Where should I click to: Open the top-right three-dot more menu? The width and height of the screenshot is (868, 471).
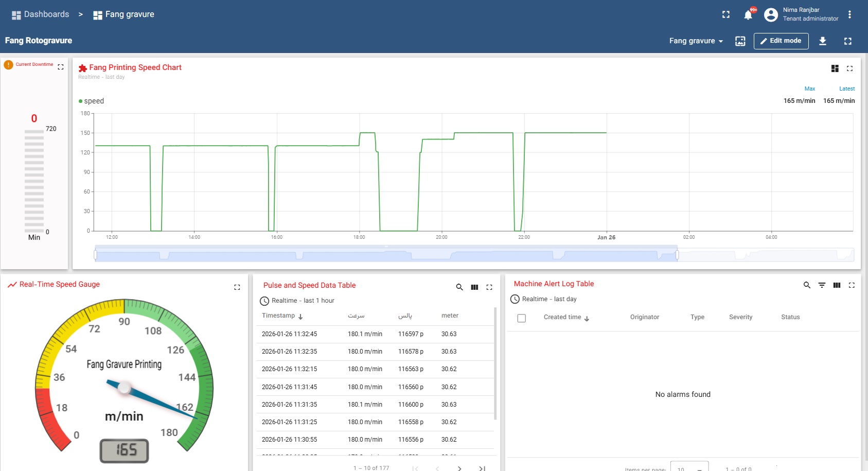click(849, 14)
